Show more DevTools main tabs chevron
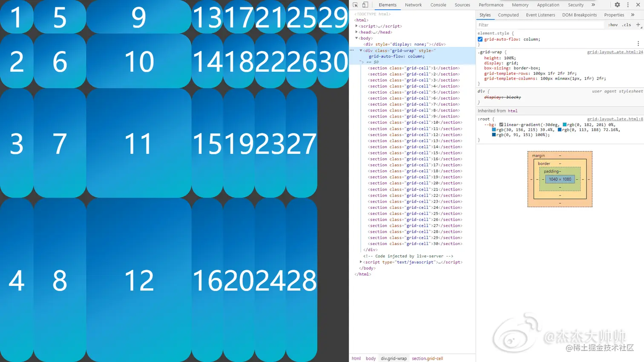The image size is (644, 362). (593, 5)
